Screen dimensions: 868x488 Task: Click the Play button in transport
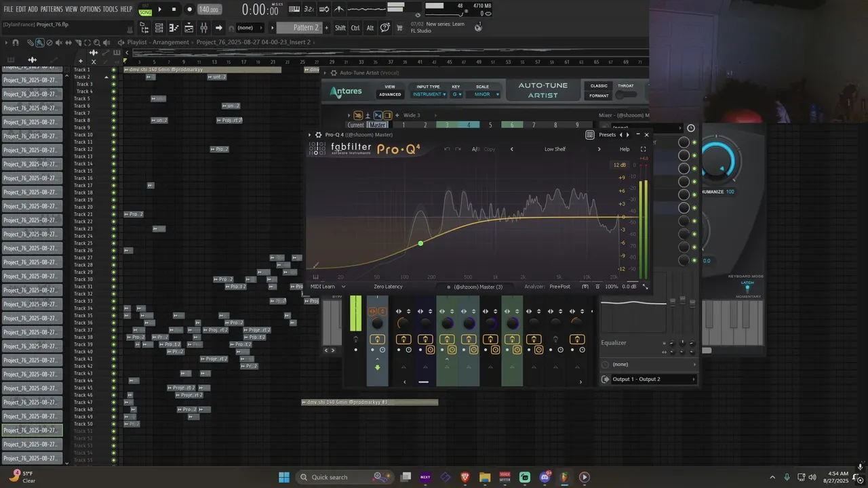160,9
